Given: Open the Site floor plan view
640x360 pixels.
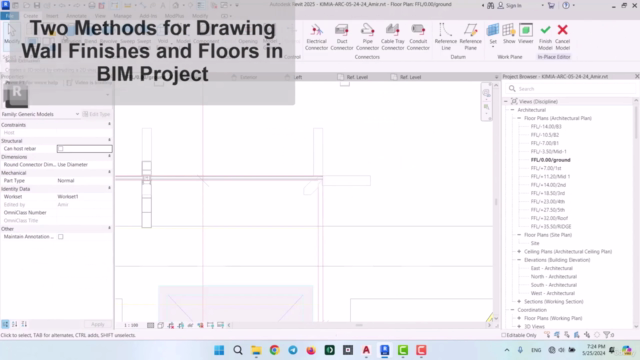Looking at the screenshot, I should coord(535,243).
